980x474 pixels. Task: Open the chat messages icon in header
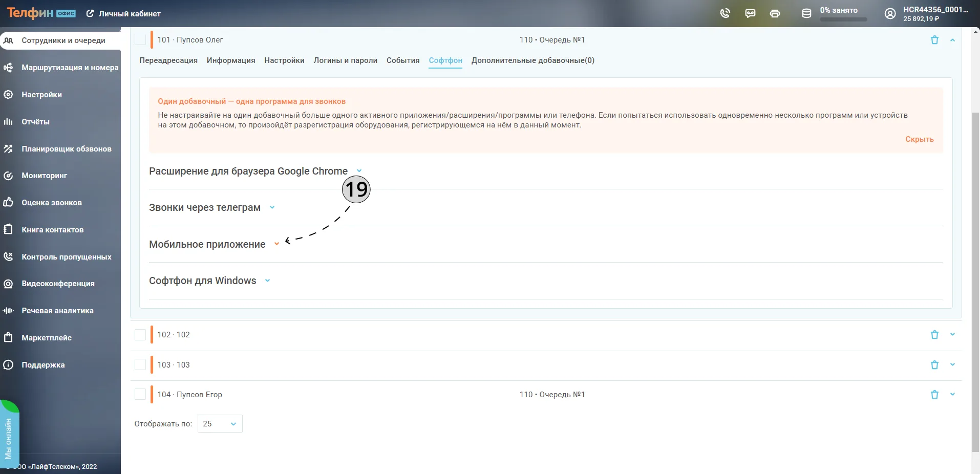click(x=750, y=13)
